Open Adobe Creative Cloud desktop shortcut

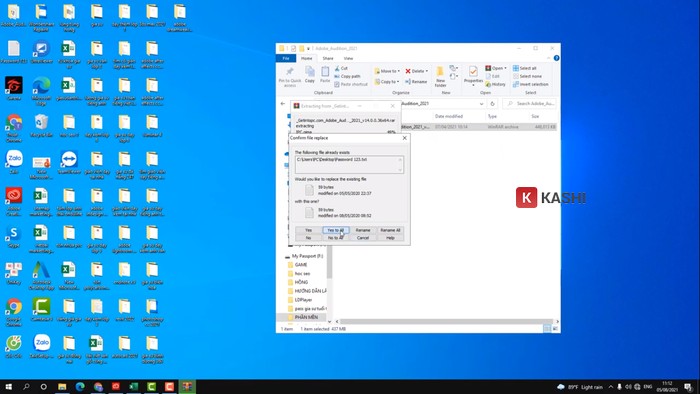[14, 201]
